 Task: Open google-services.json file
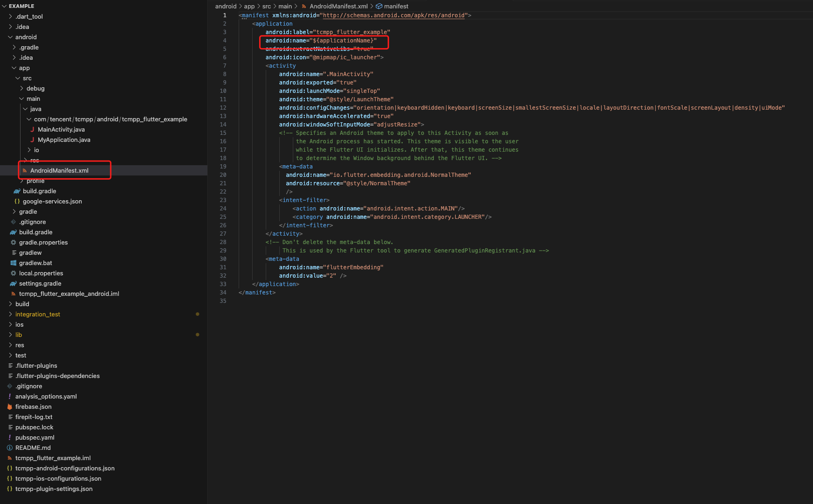coord(52,201)
